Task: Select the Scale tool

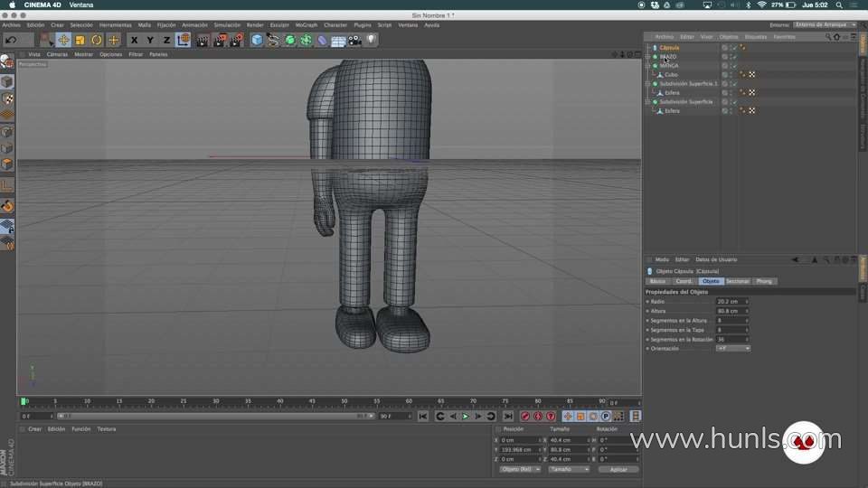Action: (80, 40)
